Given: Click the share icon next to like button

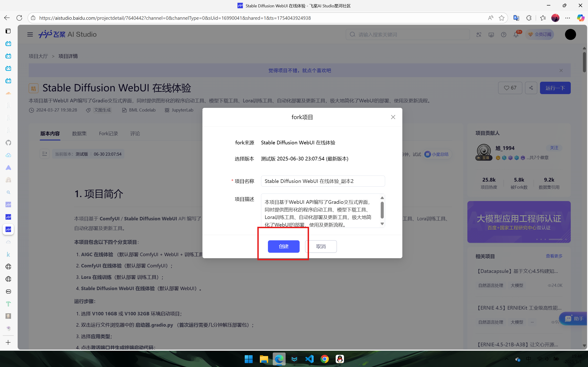Looking at the screenshot, I should click(531, 88).
